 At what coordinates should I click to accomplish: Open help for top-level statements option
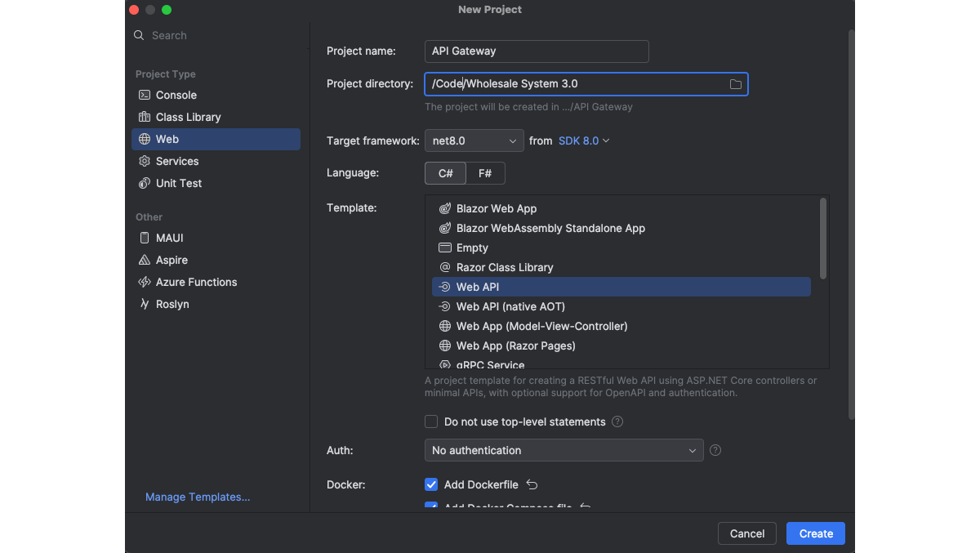click(617, 422)
